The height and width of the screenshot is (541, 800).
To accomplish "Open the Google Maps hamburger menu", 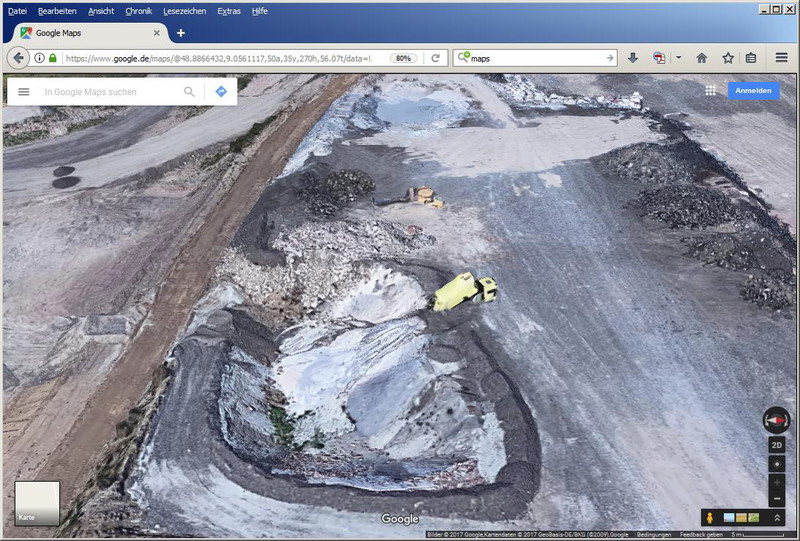I will click(24, 92).
